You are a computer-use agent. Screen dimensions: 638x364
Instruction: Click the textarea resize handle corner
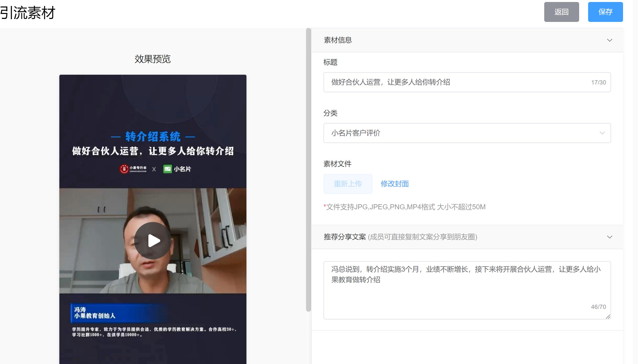coord(608,316)
